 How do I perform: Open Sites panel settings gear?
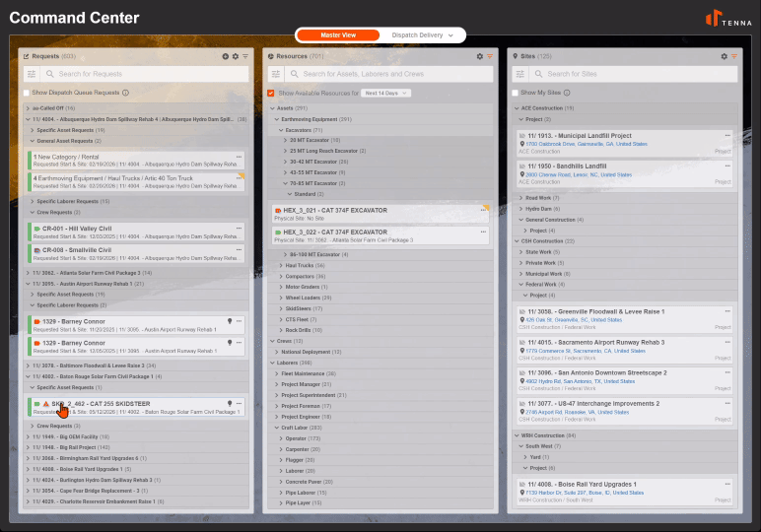[725, 56]
